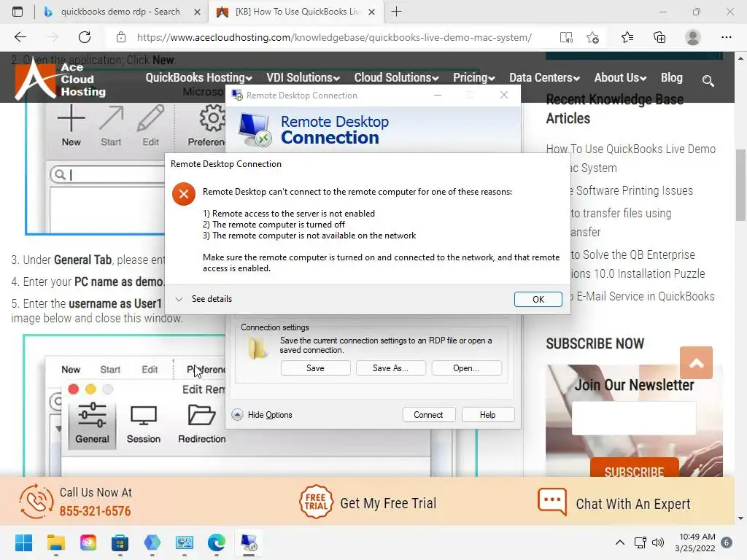Image resolution: width=747 pixels, height=560 pixels.
Task: Open QB Enterprise Installation Puzzle article link
Action: 638,264
